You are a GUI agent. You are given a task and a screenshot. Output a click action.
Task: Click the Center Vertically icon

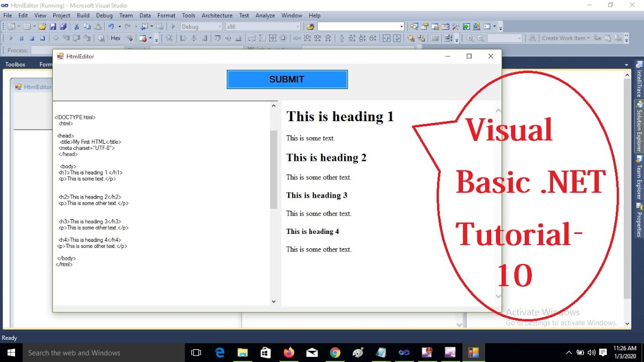[x=397, y=38]
